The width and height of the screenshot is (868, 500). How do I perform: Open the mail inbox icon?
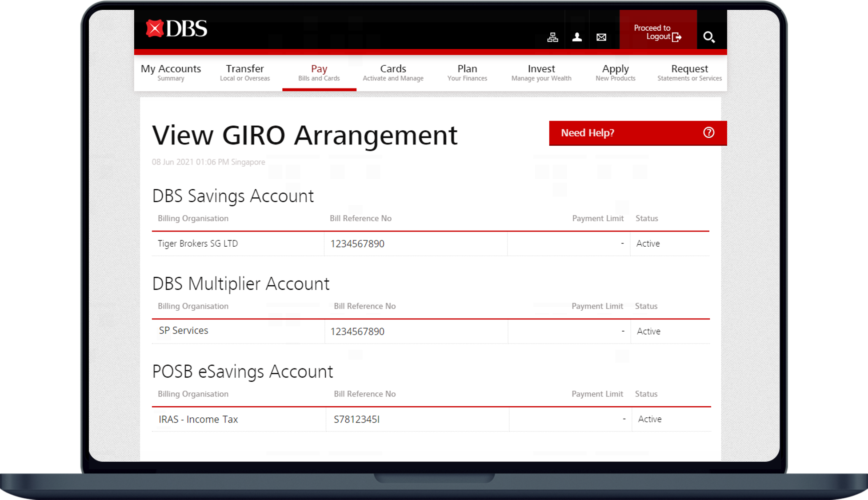pos(601,37)
